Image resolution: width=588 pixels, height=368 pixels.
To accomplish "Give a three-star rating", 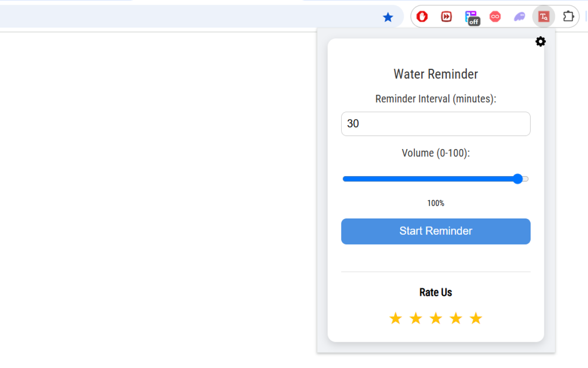I will point(435,318).
